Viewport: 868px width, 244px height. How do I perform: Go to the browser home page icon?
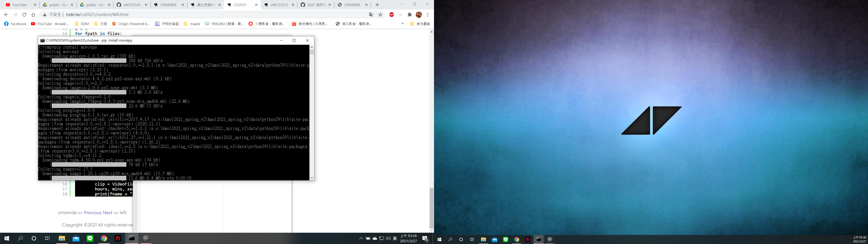coord(33,14)
